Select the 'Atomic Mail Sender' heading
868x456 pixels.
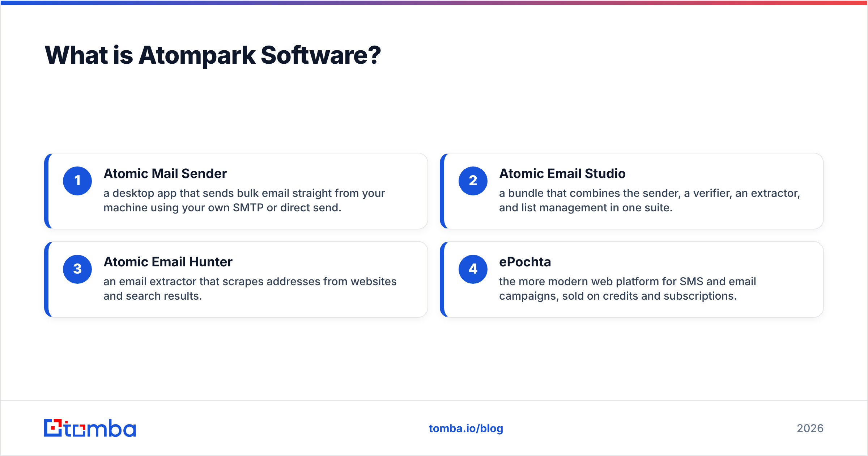coord(165,174)
